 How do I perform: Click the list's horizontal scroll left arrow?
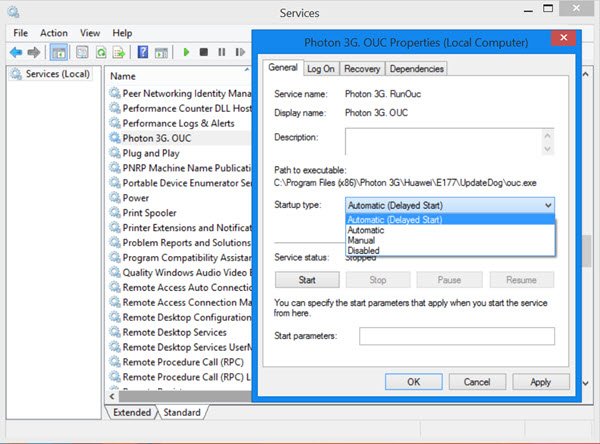click(x=112, y=397)
